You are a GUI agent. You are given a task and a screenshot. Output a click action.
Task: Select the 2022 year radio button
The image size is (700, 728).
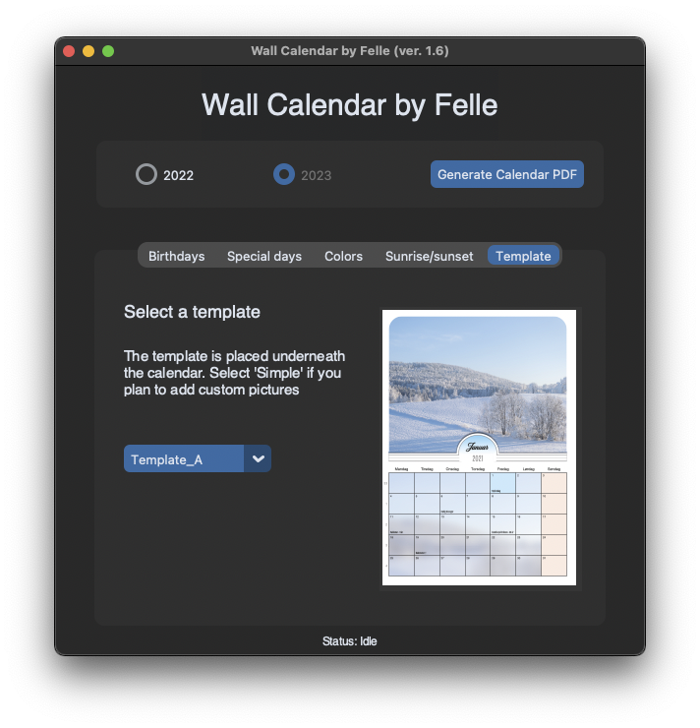(x=146, y=175)
